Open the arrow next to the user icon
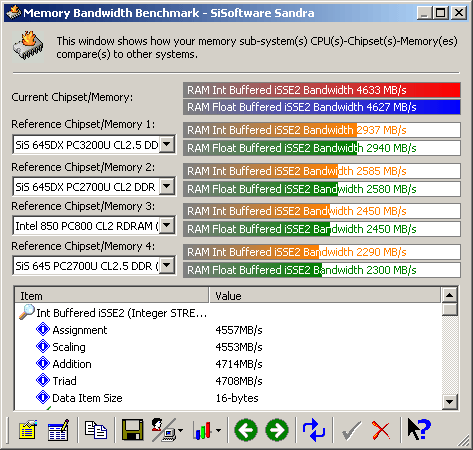This screenshot has height=450, width=473. point(181,430)
